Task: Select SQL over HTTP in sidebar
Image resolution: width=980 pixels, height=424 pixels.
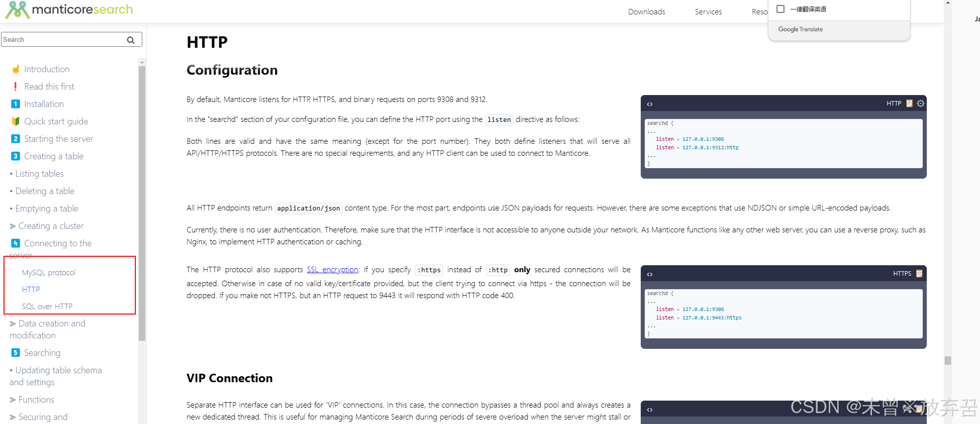Action: click(47, 307)
